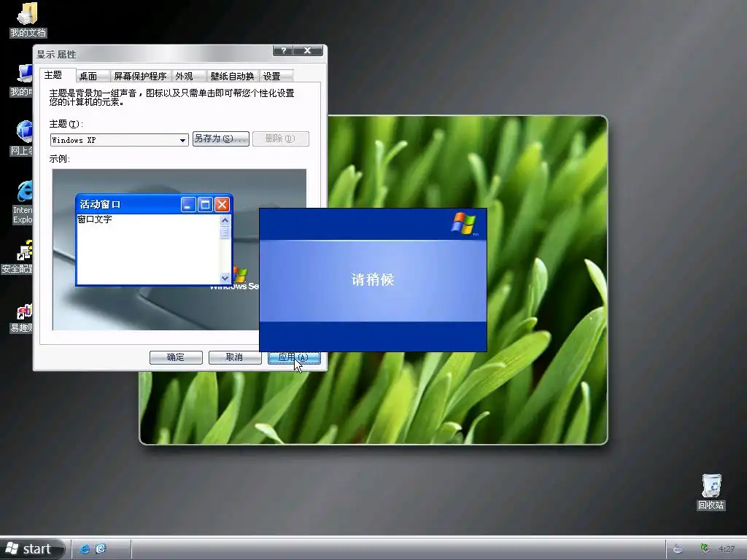Open the 我的电脑 desktop icon
The width and height of the screenshot is (747, 560).
22,80
